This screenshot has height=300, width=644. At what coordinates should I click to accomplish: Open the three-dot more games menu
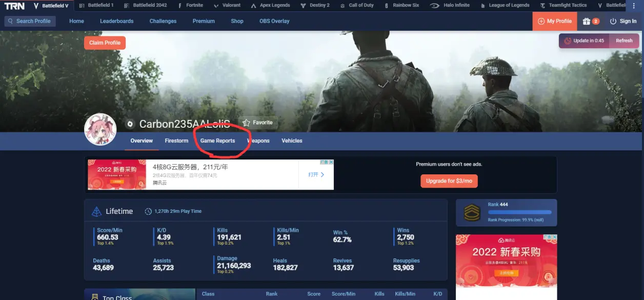634,6
